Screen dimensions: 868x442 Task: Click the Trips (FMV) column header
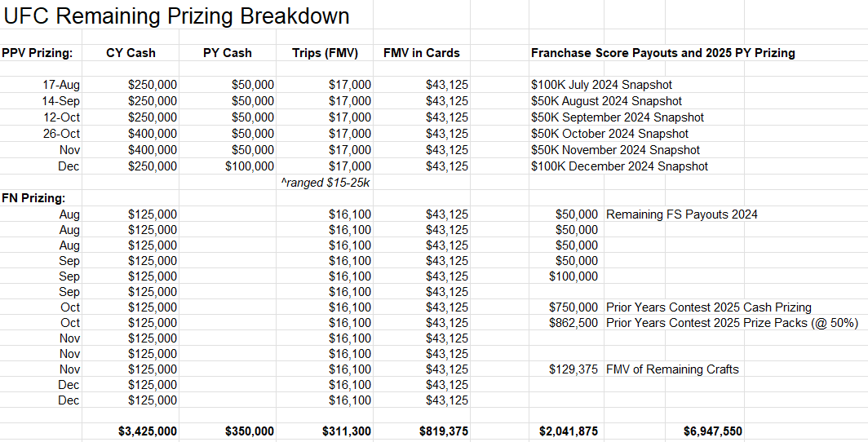(x=325, y=53)
